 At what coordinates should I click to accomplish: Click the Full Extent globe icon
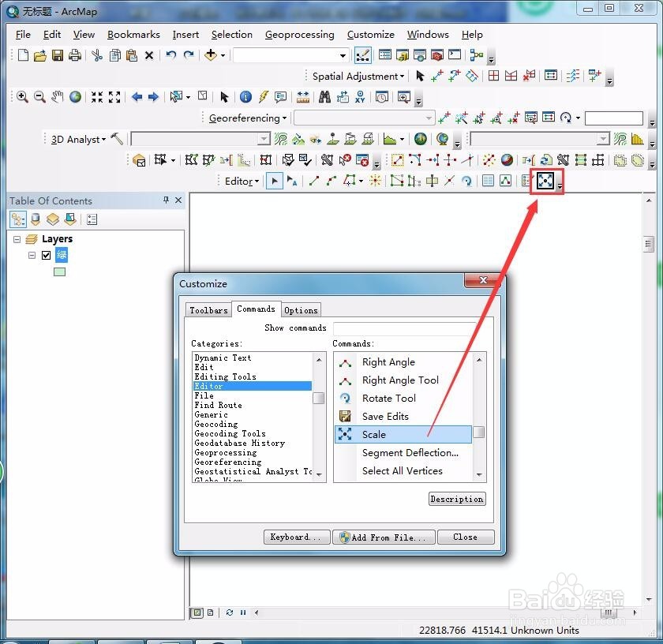click(x=75, y=97)
